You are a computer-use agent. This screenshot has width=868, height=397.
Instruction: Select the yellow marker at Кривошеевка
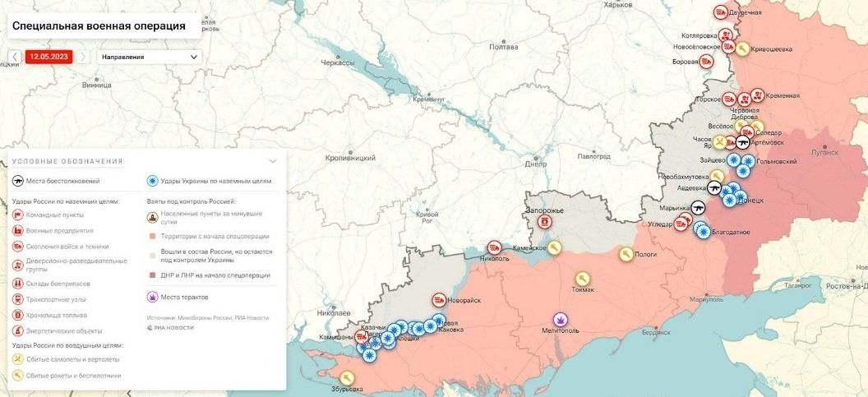742,48
